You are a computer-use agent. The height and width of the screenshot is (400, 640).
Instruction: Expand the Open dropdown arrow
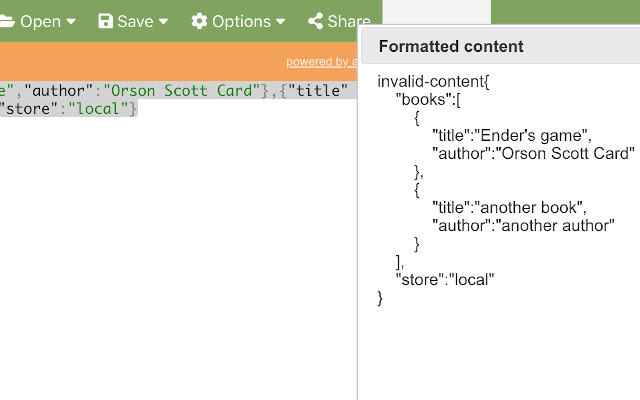(x=71, y=21)
